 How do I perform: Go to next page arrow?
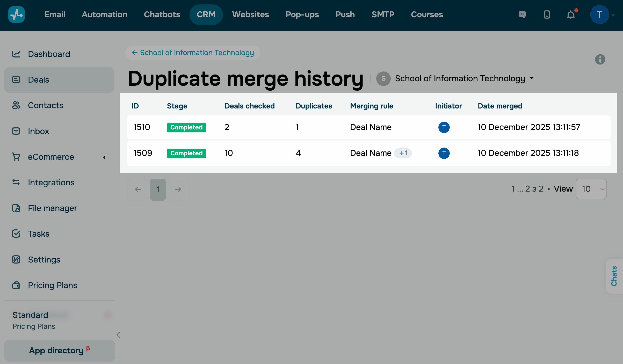(178, 190)
